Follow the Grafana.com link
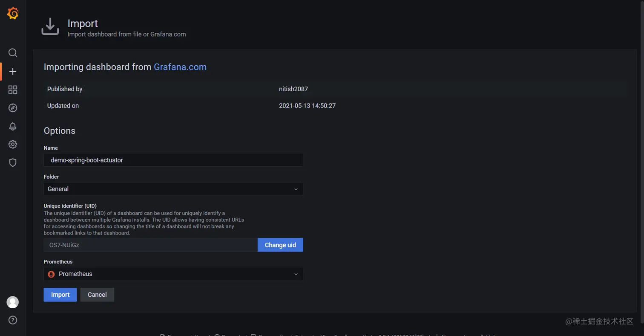This screenshot has width=644, height=336. (180, 67)
